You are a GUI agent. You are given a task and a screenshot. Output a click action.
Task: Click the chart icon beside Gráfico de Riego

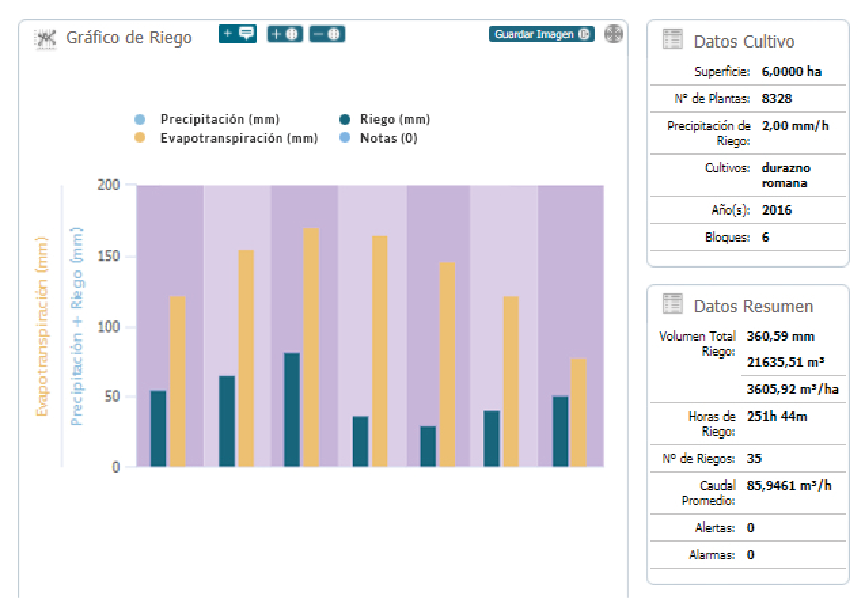click(45, 38)
